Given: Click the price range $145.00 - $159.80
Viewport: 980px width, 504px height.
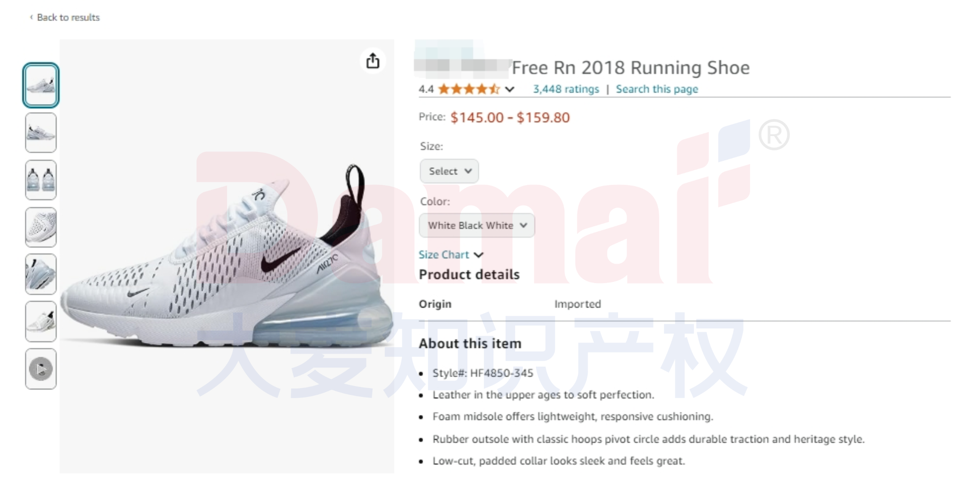Looking at the screenshot, I should [x=510, y=118].
